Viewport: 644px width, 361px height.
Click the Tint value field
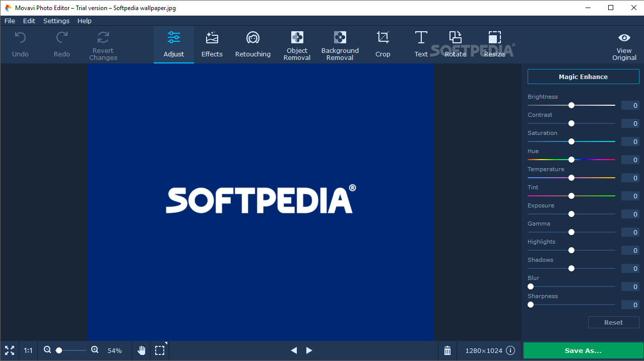pos(630,196)
